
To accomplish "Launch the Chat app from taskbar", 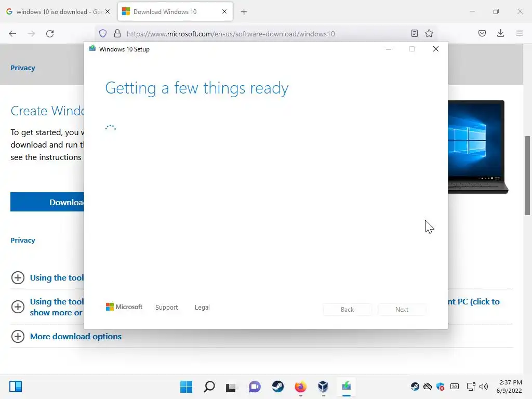I will (255, 387).
